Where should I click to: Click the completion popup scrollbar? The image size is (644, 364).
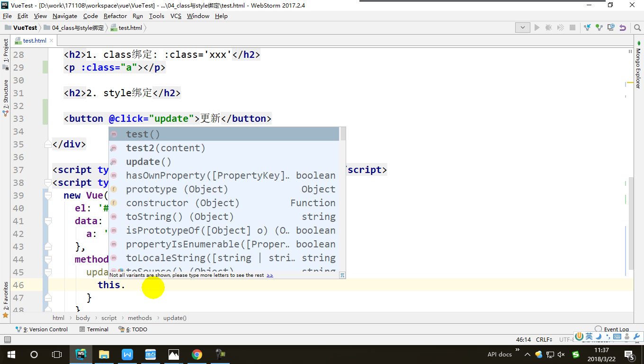pyautogui.click(x=343, y=134)
